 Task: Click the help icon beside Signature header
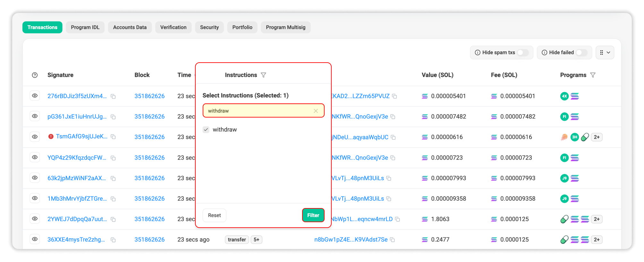pyautogui.click(x=35, y=75)
